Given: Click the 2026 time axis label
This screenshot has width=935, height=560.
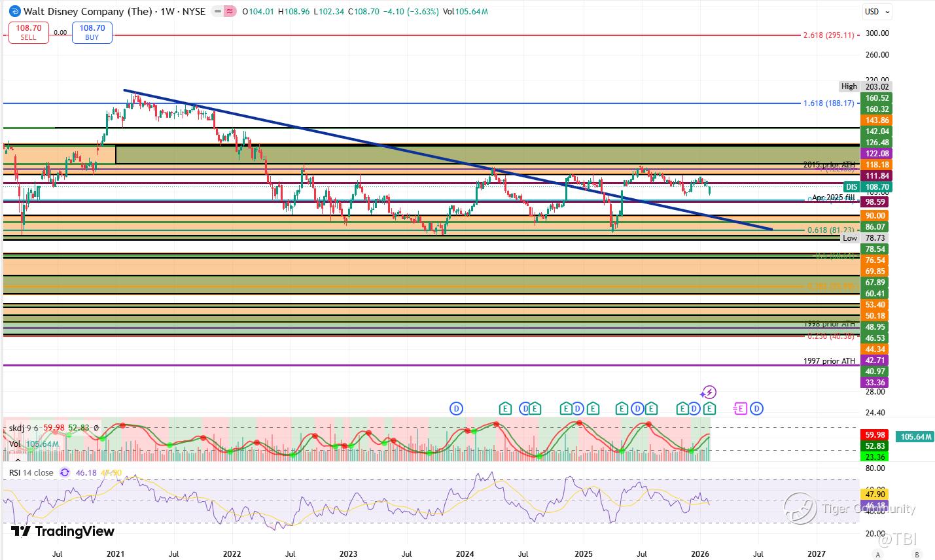Looking at the screenshot, I should point(700,553).
